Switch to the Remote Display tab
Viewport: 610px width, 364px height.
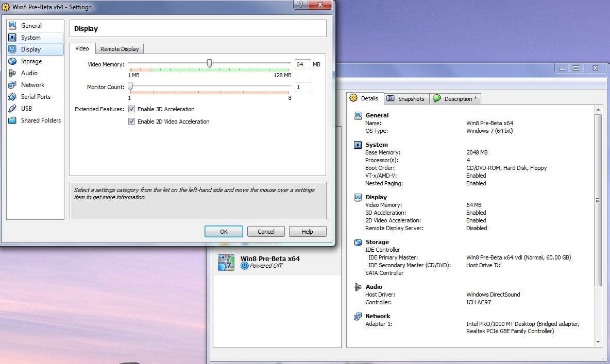120,49
